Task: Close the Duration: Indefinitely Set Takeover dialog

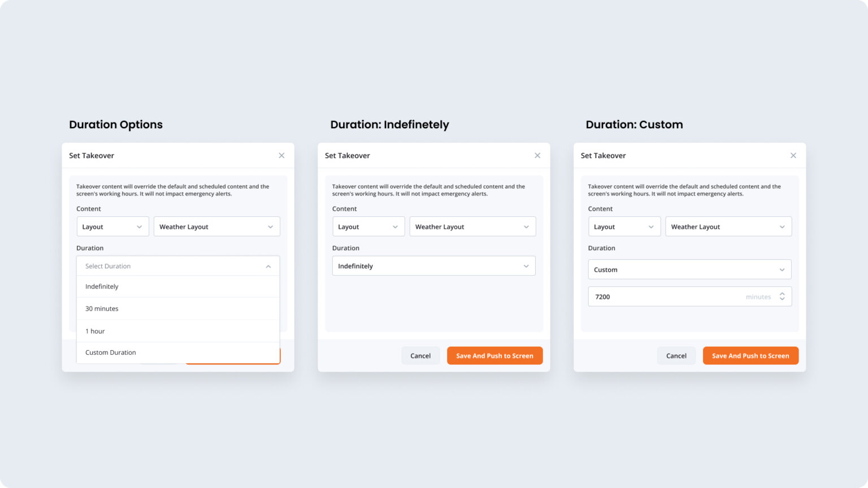Action: [x=537, y=155]
